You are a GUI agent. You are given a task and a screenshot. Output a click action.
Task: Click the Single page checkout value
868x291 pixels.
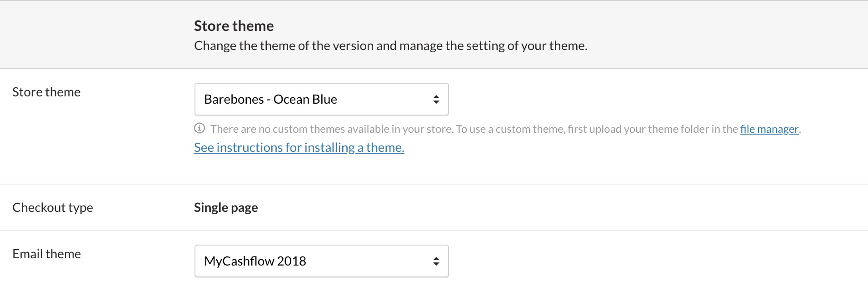click(226, 207)
